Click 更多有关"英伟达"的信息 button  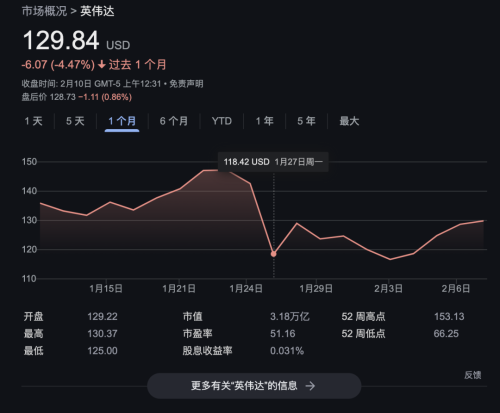pyautogui.click(x=254, y=386)
